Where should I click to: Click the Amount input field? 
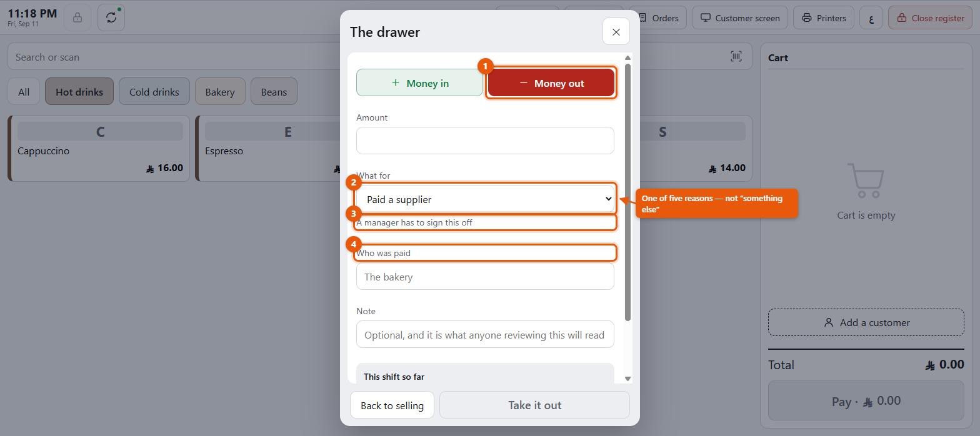pyautogui.click(x=485, y=141)
